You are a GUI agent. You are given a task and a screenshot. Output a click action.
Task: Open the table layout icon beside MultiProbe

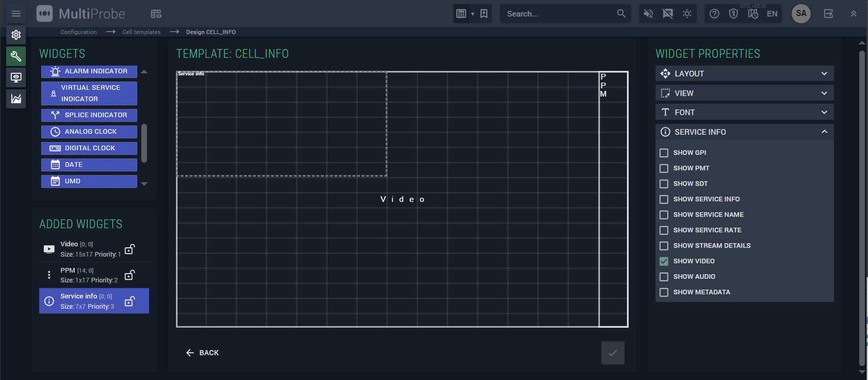(x=156, y=14)
